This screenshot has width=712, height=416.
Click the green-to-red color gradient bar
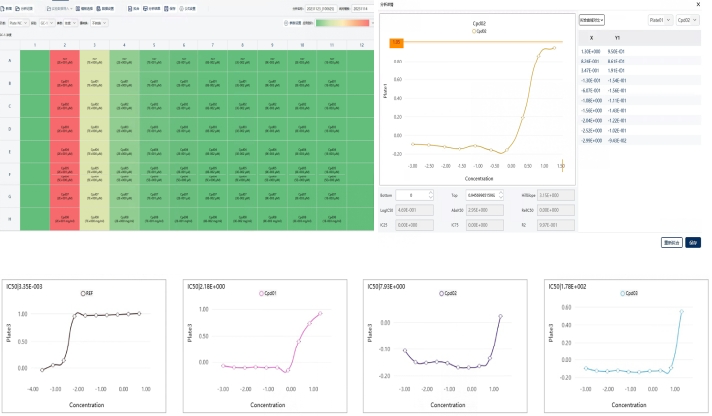coord(344,20)
